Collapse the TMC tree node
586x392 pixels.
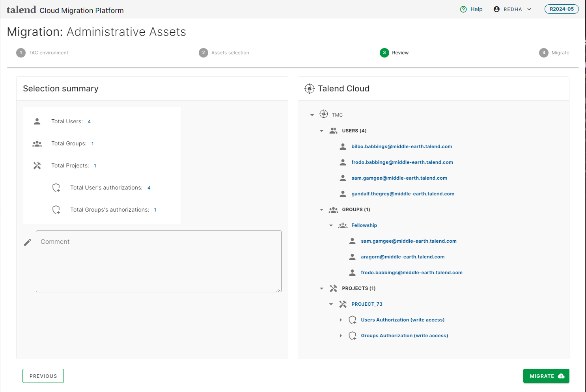pos(312,115)
